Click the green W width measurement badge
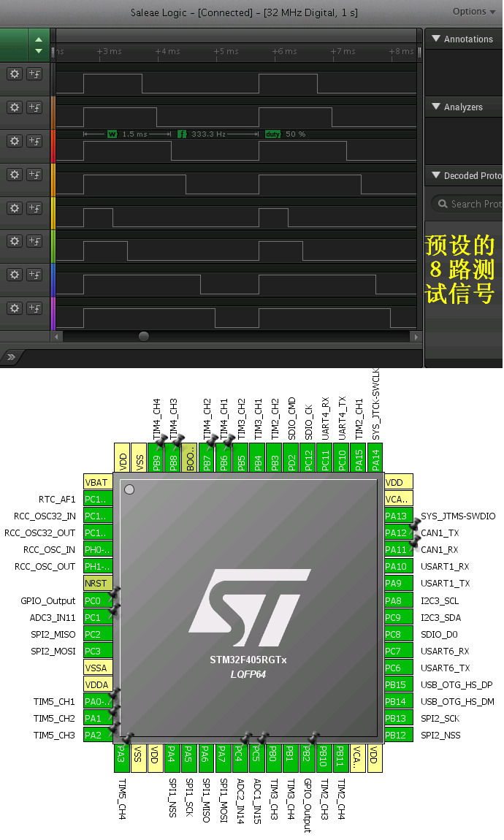504x840 pixels. pyautogui.click(x=112, y=134)
